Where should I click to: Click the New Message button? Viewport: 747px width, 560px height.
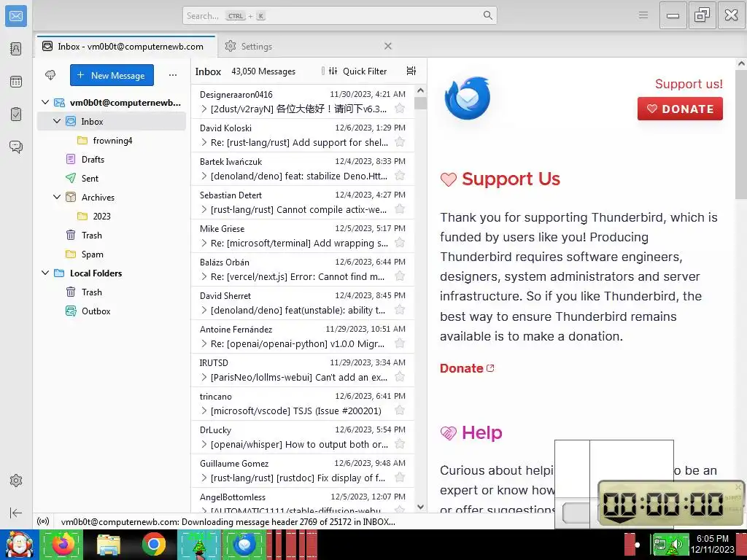[x=112, y=75]
